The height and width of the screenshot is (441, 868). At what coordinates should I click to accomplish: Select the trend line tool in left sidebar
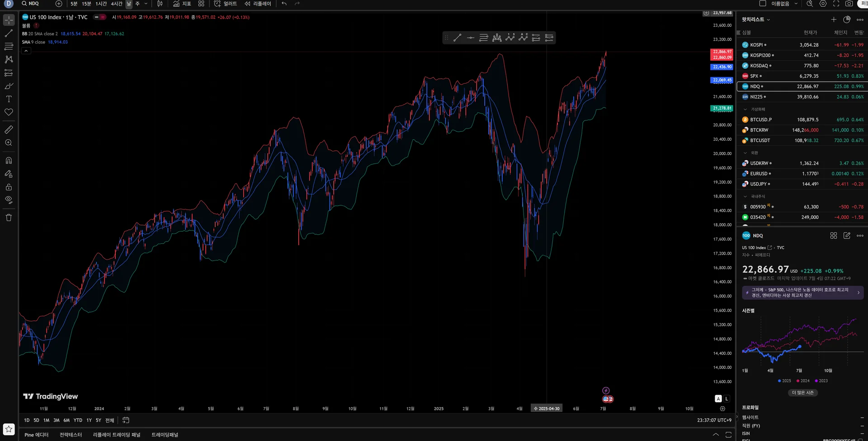point(9,33)
